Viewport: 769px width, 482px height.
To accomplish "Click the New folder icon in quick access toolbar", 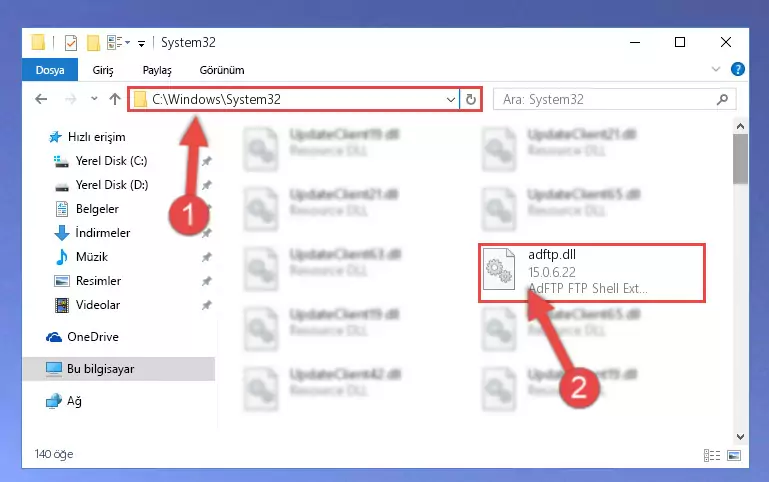I will coord(93,43).
